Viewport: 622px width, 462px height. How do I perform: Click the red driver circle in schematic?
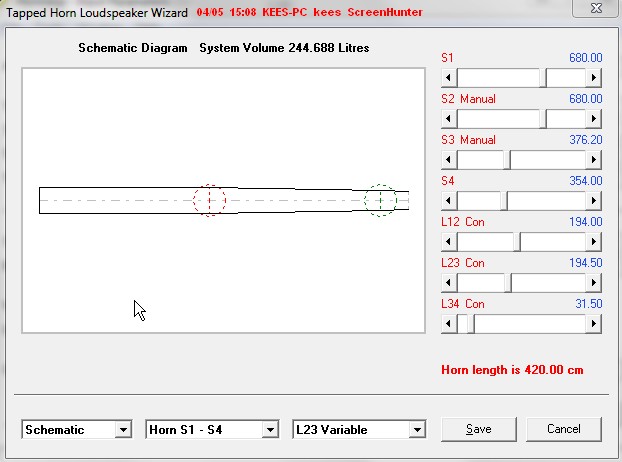click(x=209, y=200)
